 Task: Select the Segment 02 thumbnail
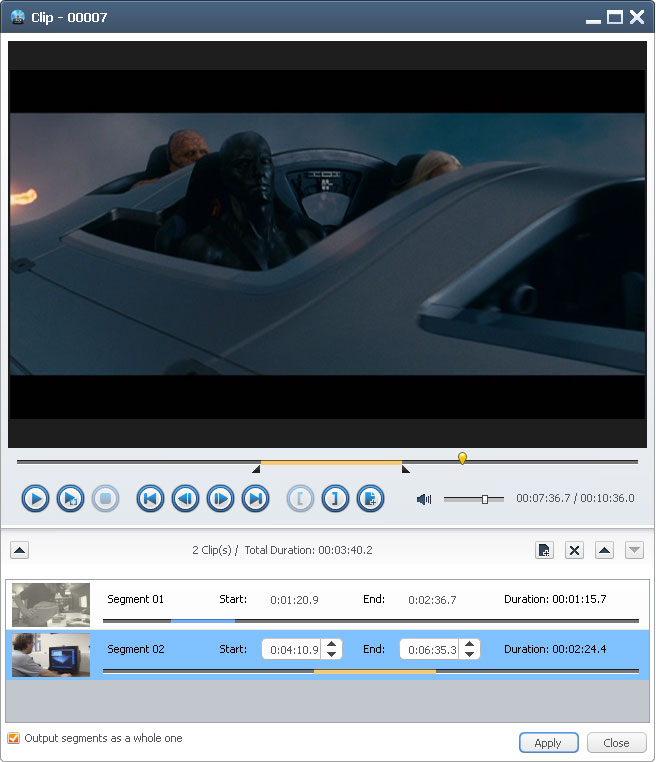51,655
